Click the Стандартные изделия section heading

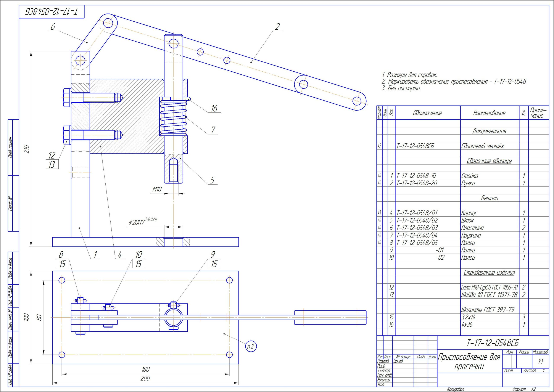pyautogui.click(x=489, y=273)
